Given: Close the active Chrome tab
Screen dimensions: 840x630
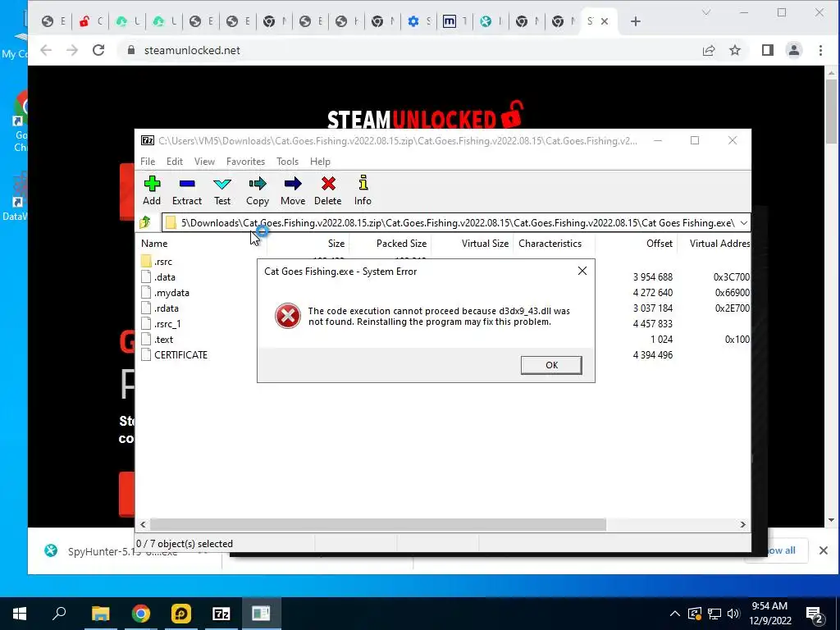Looking at the screenshot, I should [605, 21].
